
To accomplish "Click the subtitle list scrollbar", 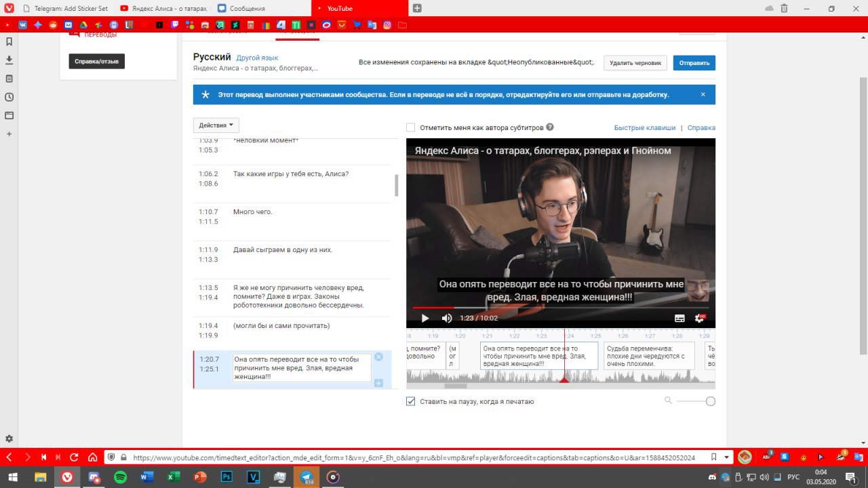I will 396,186.
